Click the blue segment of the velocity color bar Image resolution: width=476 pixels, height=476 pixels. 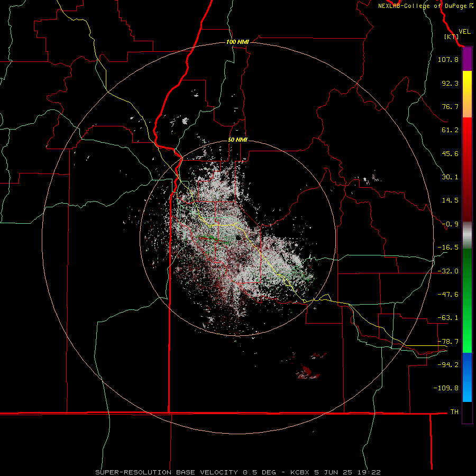tap(467, 377)
